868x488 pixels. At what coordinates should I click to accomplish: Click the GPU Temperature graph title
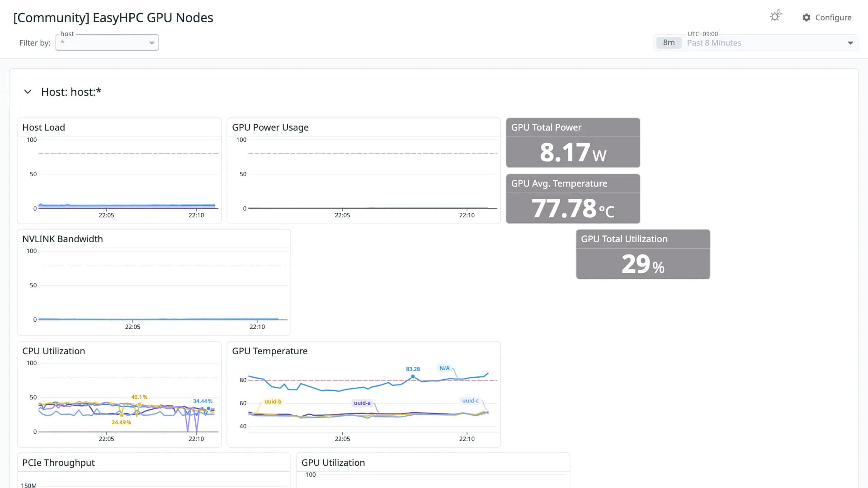tap(269, 351)
